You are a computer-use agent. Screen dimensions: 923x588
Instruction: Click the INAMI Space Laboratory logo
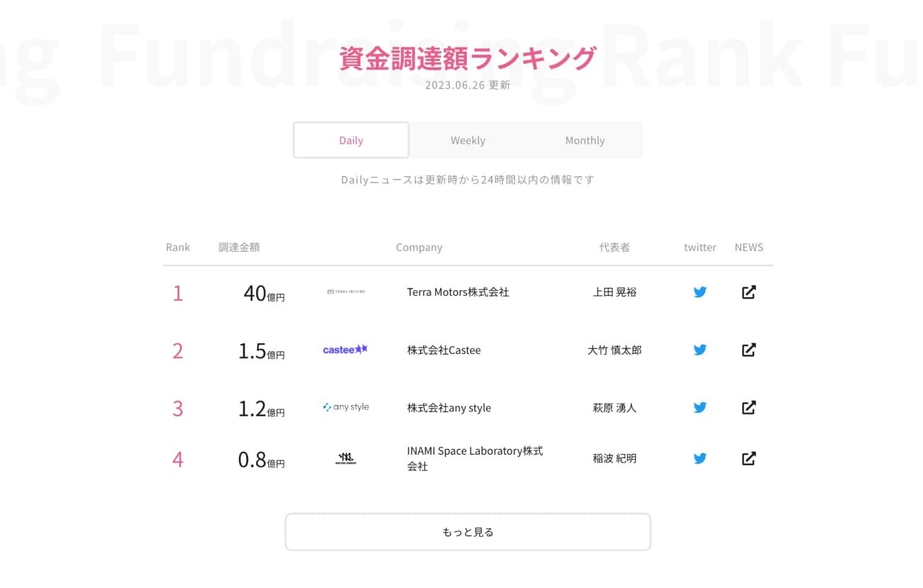pyautogui.click(x=346, y=459)
